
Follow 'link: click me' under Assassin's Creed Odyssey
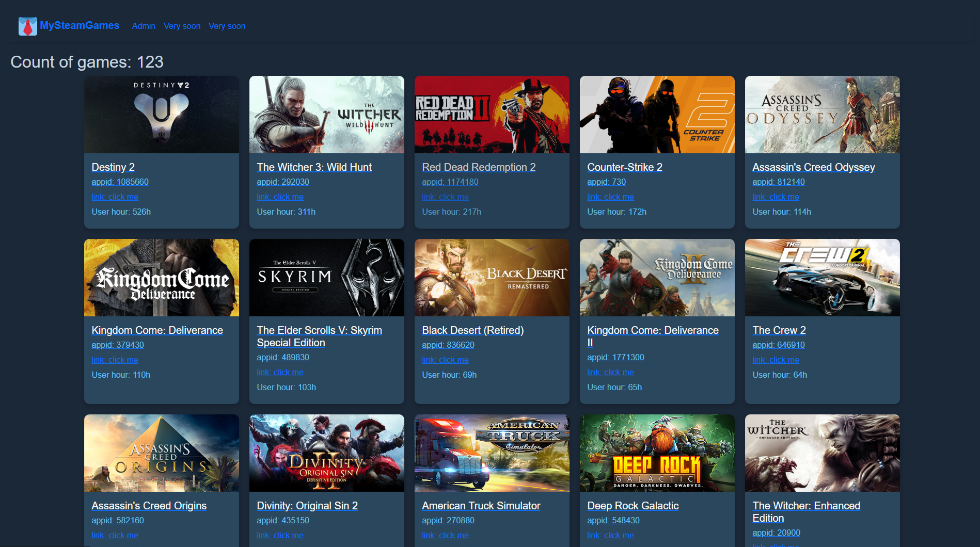[776, 197]
